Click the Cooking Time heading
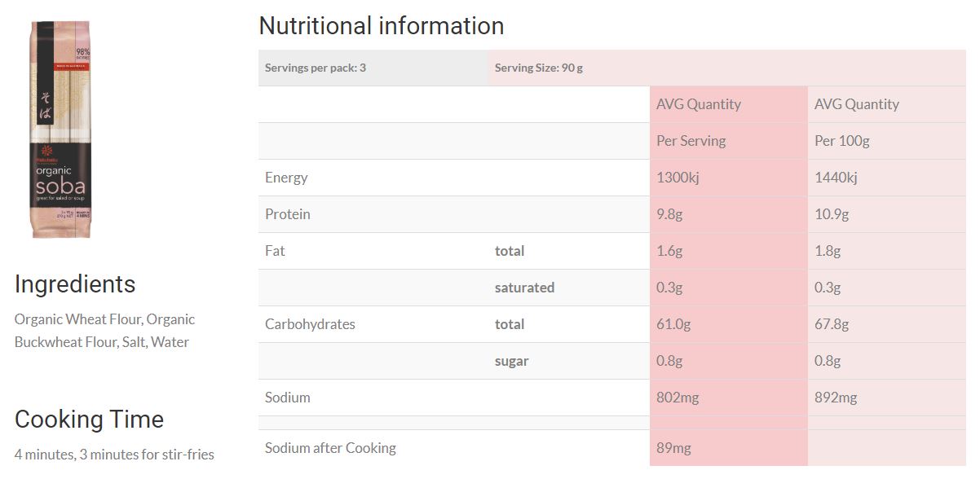Viewport: 980px width, 479px height. [89, 420]
